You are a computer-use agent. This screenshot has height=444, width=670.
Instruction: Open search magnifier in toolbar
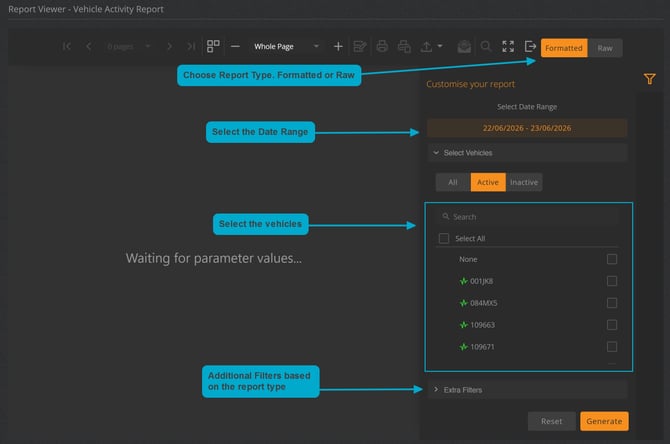tap(486, 46)
